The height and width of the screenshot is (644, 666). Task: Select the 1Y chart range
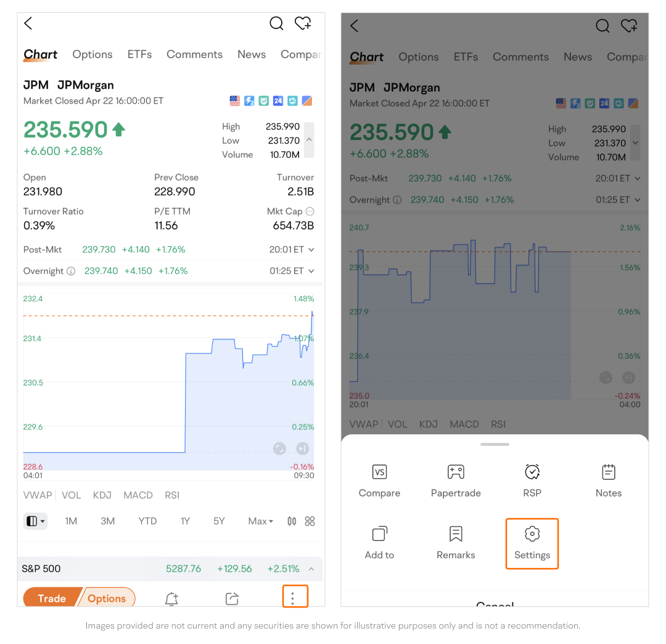[x=185, y=521]
